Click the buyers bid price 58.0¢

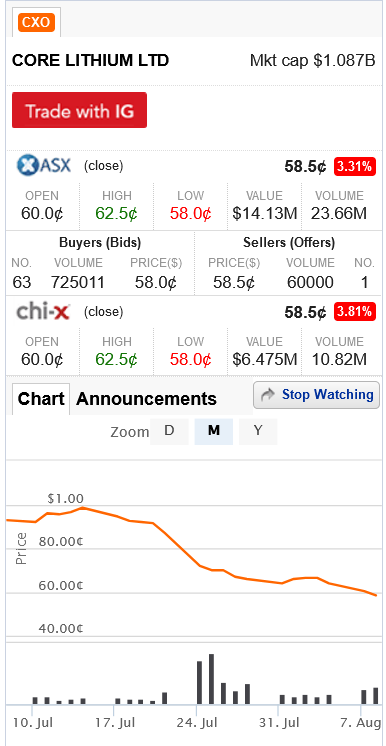[x=156, y=283]
